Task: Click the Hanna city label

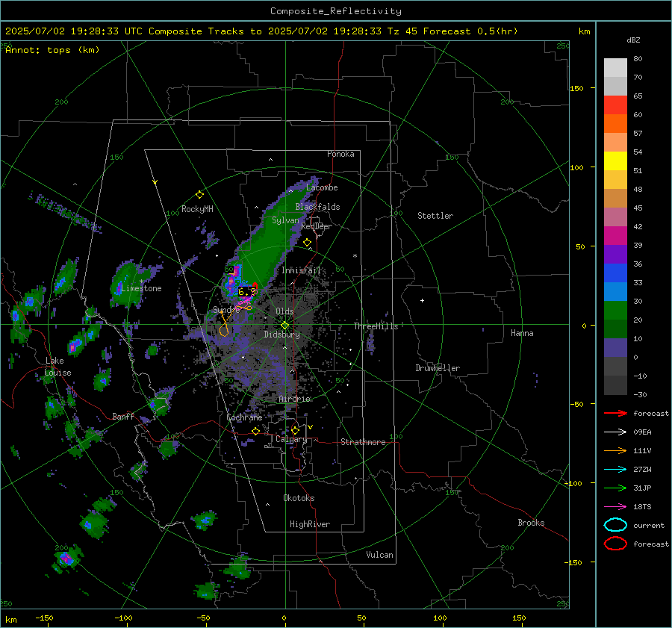Action: 522,333
